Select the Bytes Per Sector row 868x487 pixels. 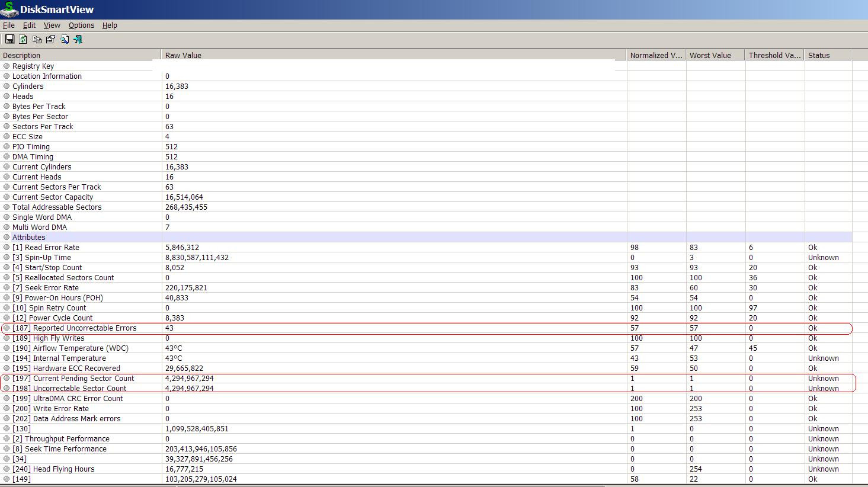pyautogui.click(x=426, y=116)
